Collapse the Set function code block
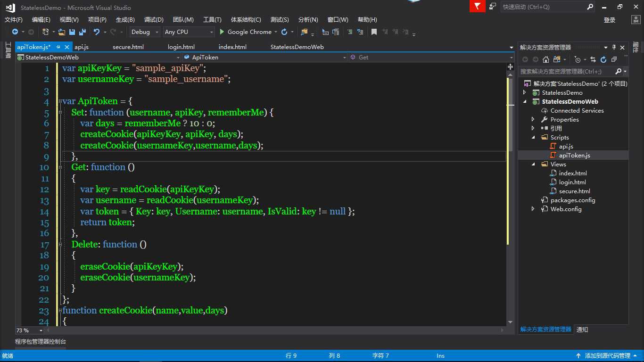 click(x=60, y=112)
